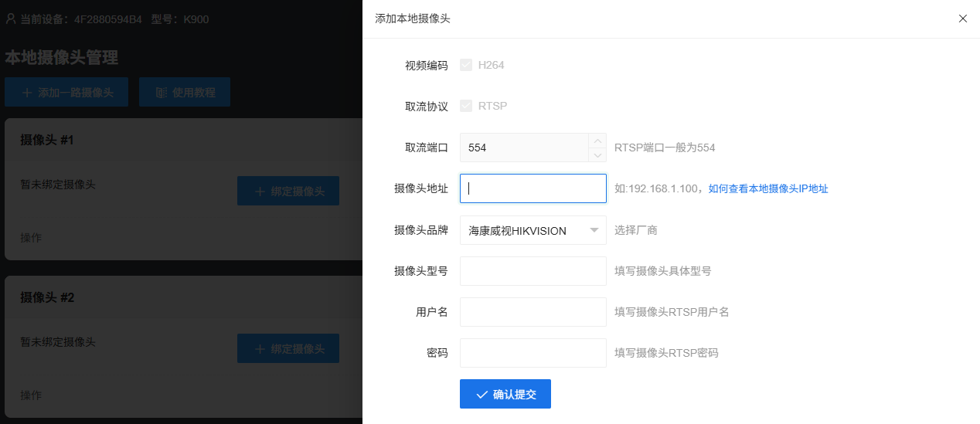Open the usage tutorial button

click(185, 93)
